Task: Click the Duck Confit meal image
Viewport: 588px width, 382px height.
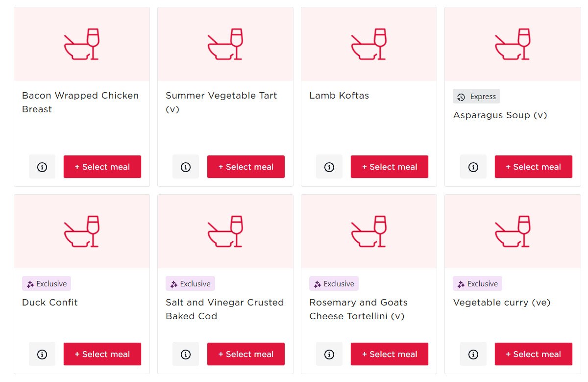Action: click(82, 231)
